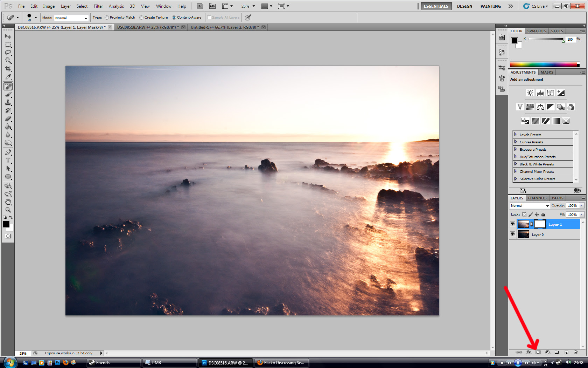Select the Clone Stamp tool
The height and width of the screenshot is (368, 588).
tap(8, 102)
